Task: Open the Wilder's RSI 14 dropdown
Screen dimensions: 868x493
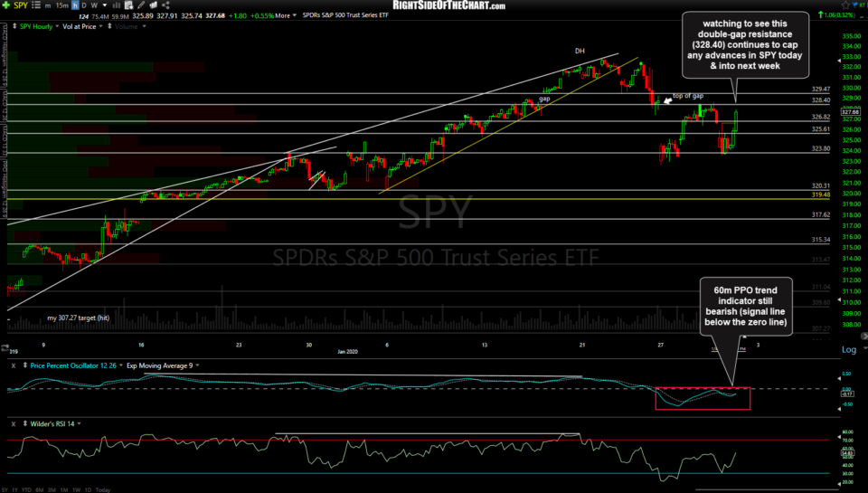Action: (x=80, y=423)
